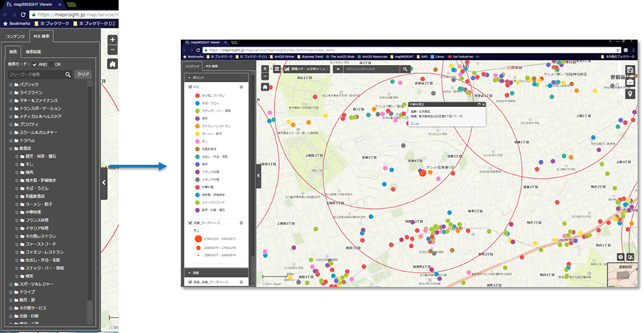Click the red その他レストラン legend swatch

click(196, 96)
